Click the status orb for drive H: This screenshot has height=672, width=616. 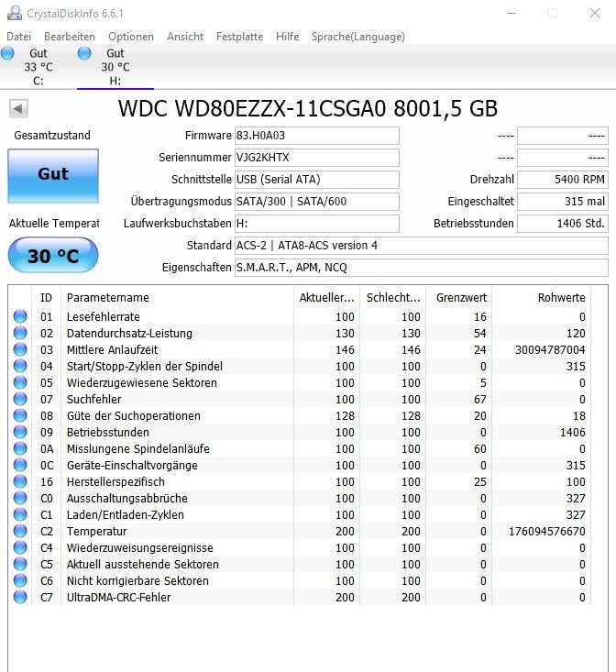pos(84,53)
